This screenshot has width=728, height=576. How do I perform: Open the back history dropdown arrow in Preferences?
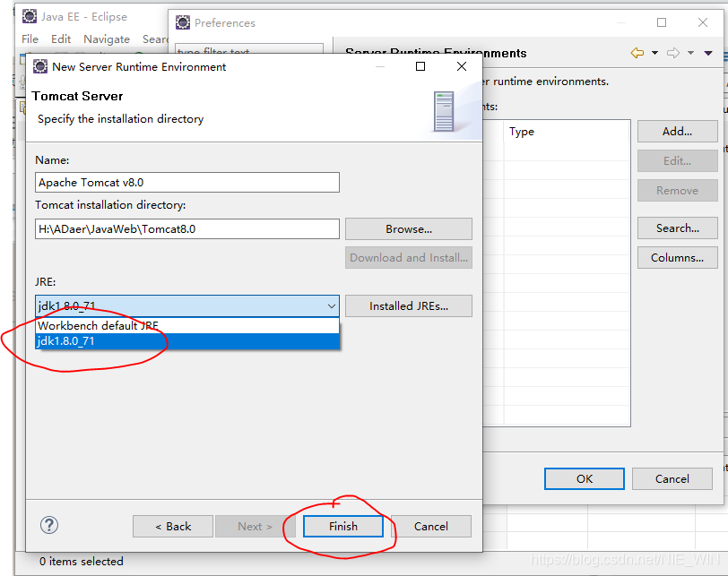tap(655, 53)
